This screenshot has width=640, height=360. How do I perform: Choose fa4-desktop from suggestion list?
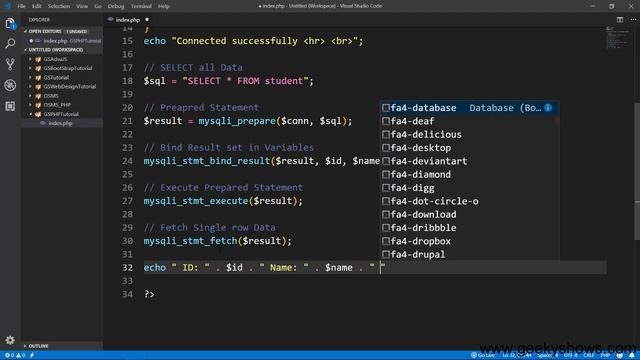coord(469,148)
